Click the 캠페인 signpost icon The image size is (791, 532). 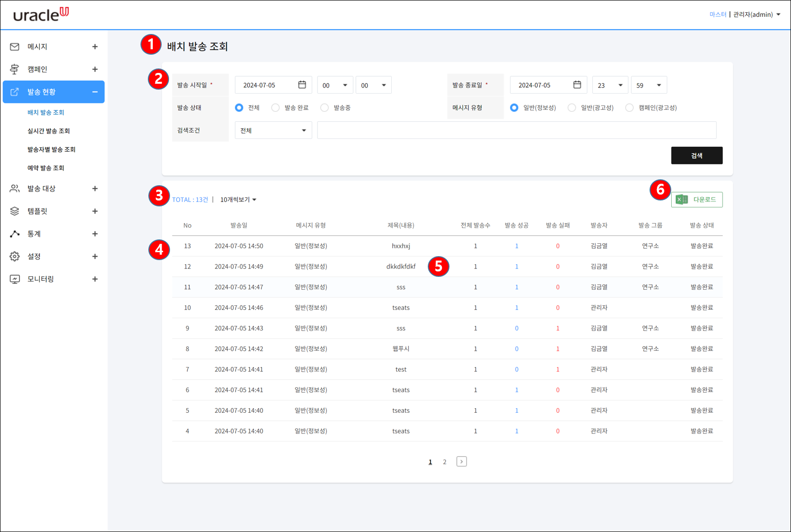[x=15, y=69]
